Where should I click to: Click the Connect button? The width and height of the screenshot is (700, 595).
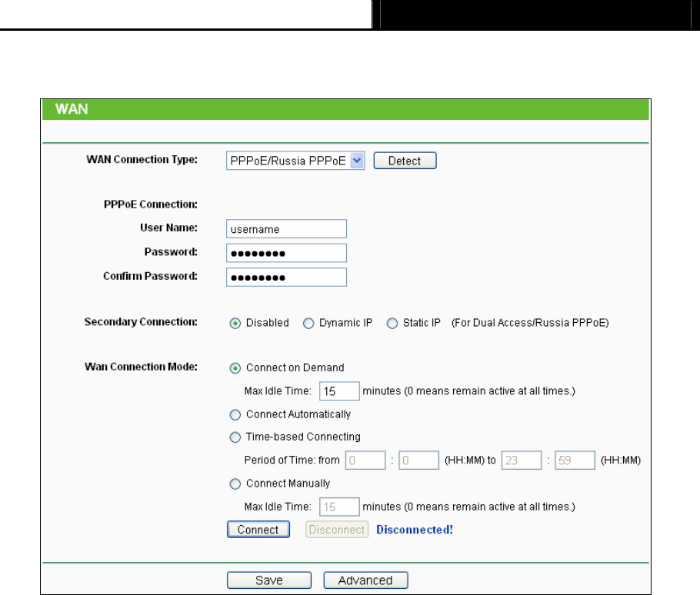coord(258,530)
